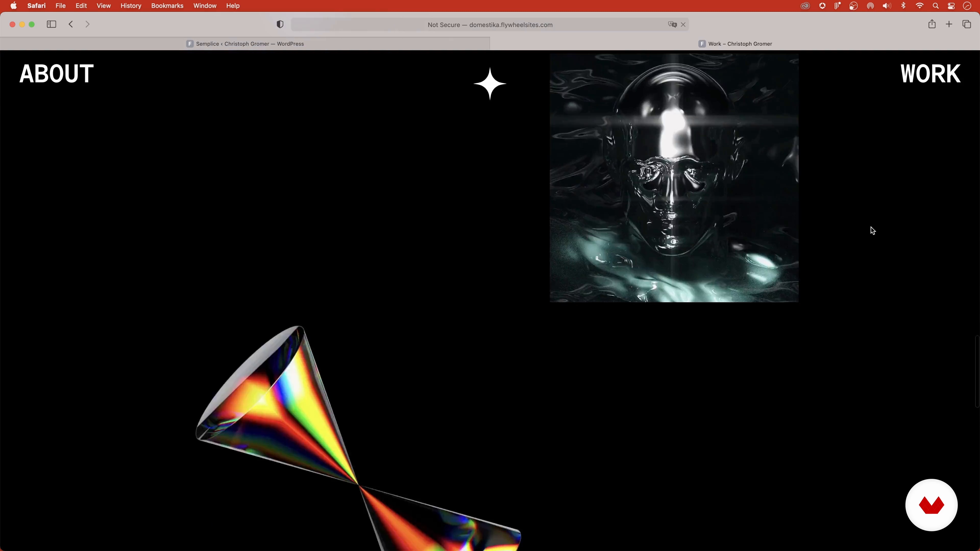Screen dimensions: 980x551
Task: Show tab overview icon
Action: tap(967, 24)
